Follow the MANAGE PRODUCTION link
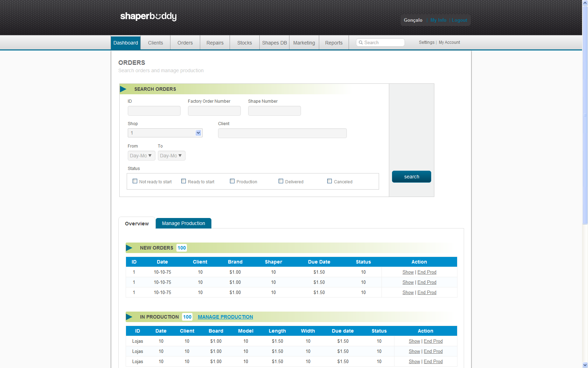Viewport: 588px width, 368px height. 225,317
